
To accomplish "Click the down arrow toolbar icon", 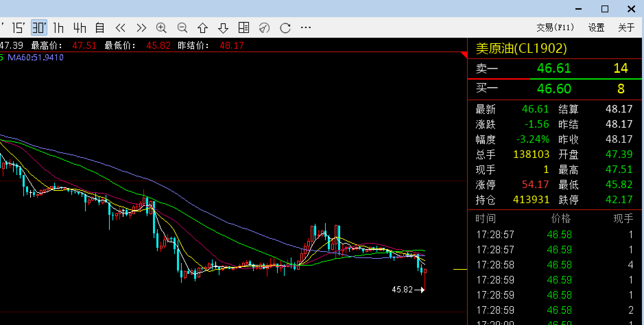I will [x=223, y=28].
